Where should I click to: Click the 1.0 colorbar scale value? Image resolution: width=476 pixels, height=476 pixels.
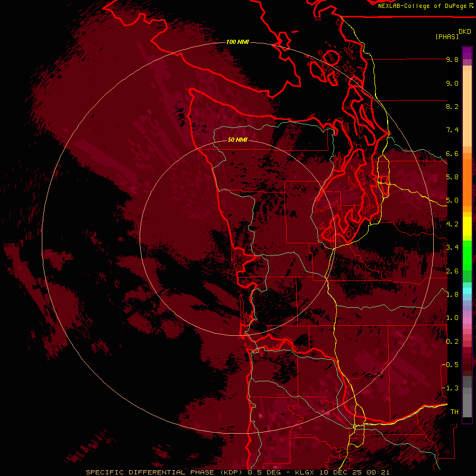point(452,318)
